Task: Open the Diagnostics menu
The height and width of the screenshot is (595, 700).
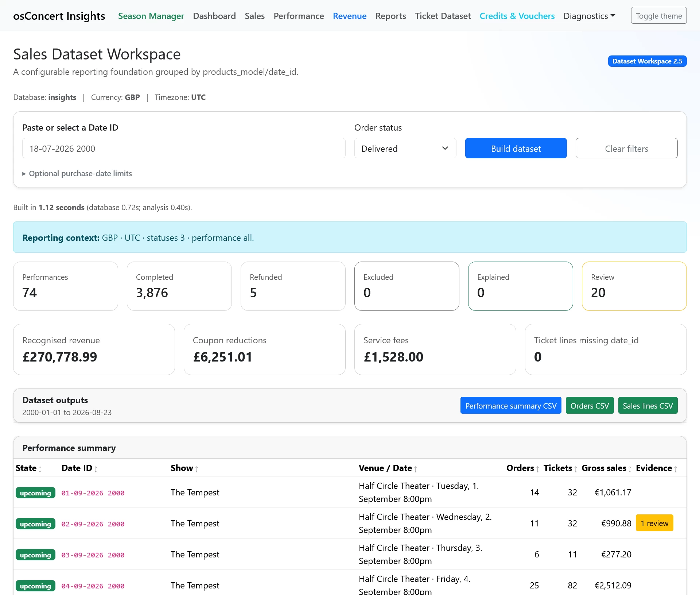Action: 589,16
